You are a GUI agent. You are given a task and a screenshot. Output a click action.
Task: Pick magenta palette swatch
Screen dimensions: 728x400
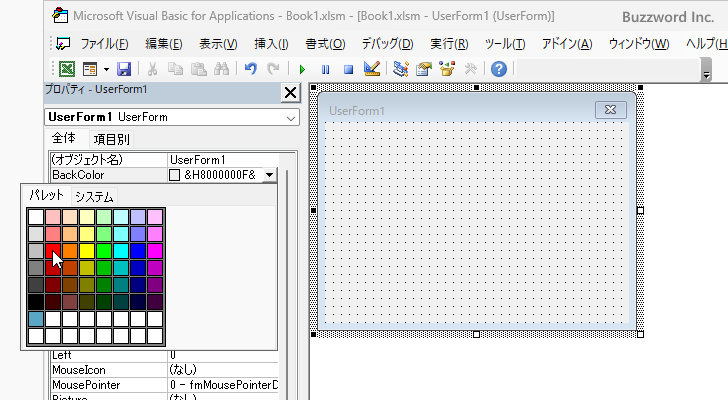(x=155, y=251)
